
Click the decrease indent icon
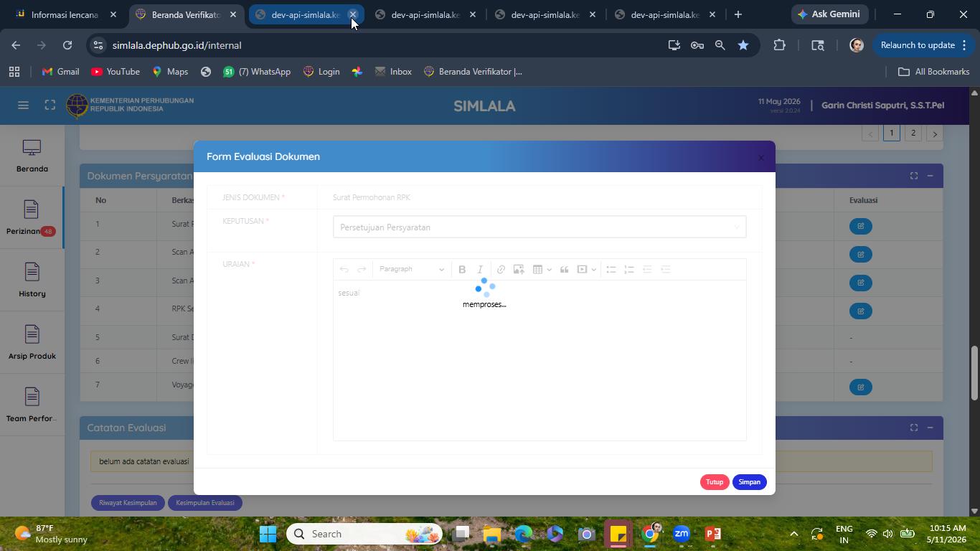(x=647, y=269)
